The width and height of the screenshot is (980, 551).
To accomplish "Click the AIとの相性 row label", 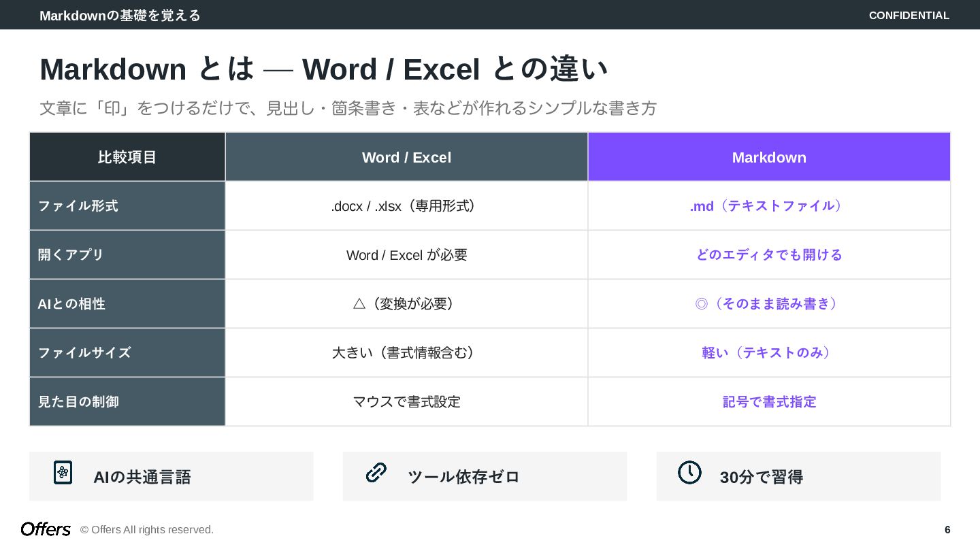I will [x=127, y=303].
